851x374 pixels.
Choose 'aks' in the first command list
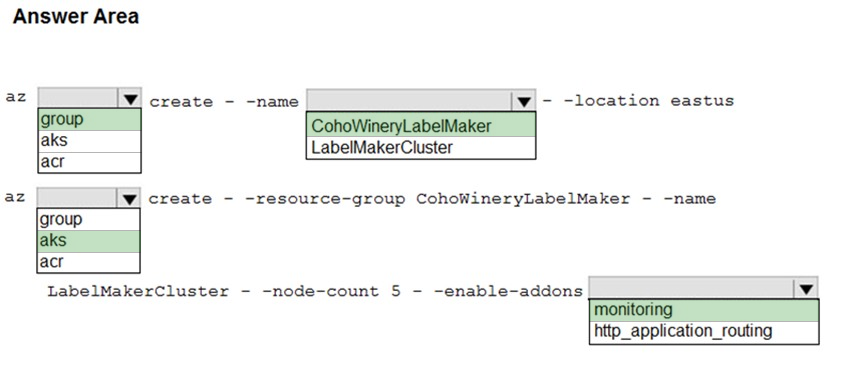[90, 141]
